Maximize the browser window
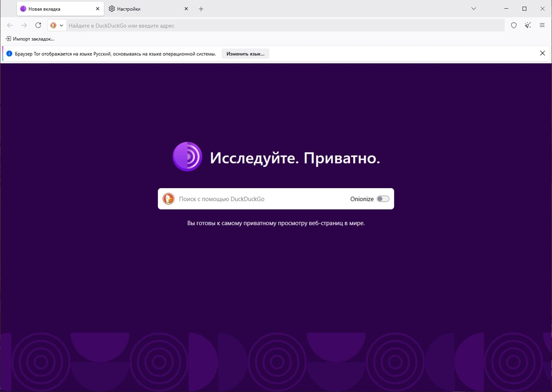The width and height of the screenshot is (552, 392). tap(524, 9)
